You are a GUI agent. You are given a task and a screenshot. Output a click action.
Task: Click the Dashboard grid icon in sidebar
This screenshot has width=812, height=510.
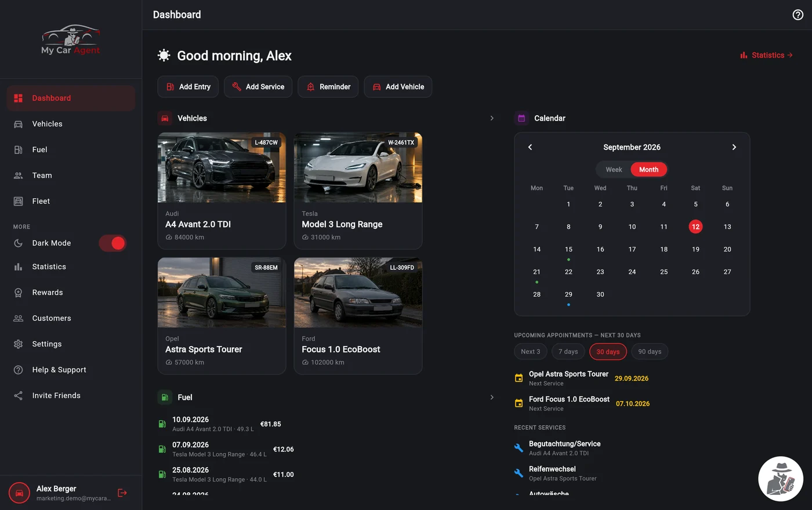click(x=18, y=98)
